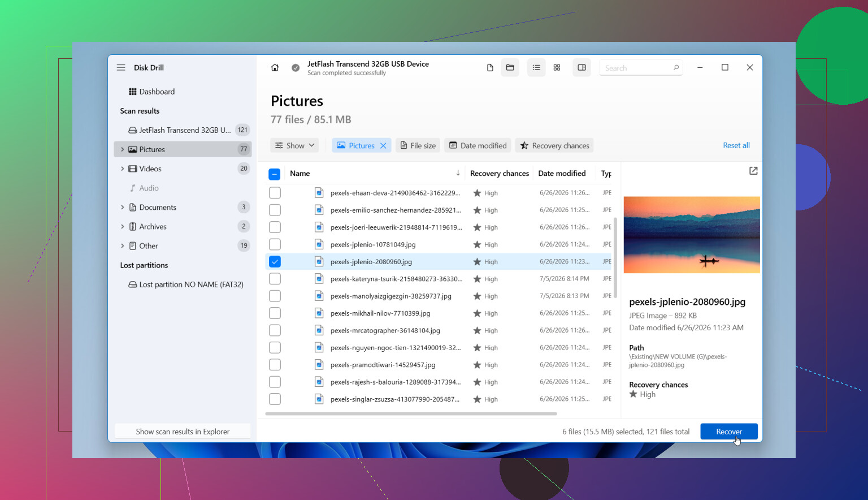The image size is (868, 500).
Task: Click the search magnifier icon
Action: click(676, 68)
